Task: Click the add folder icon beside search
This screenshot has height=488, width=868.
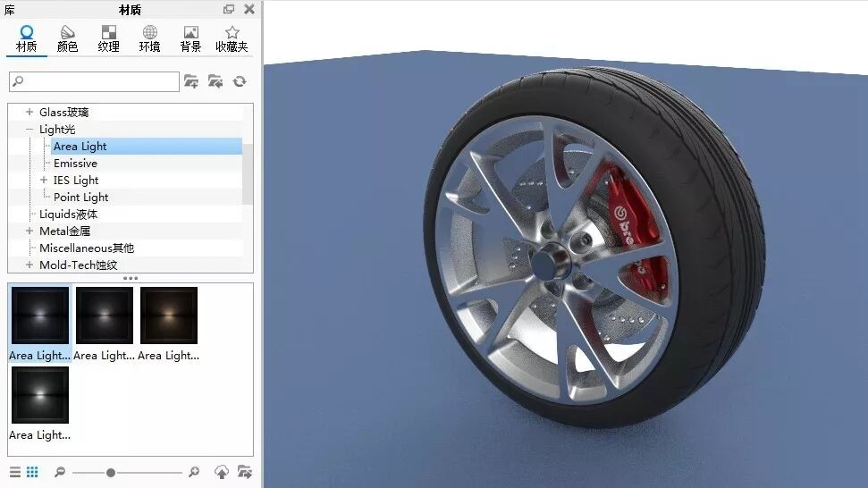Action: (191, 82)
